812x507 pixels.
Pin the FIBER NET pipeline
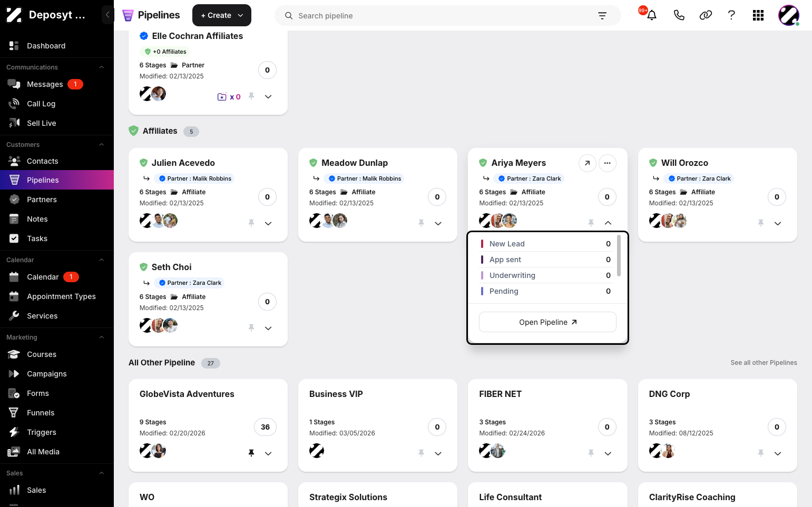[591, 453]
